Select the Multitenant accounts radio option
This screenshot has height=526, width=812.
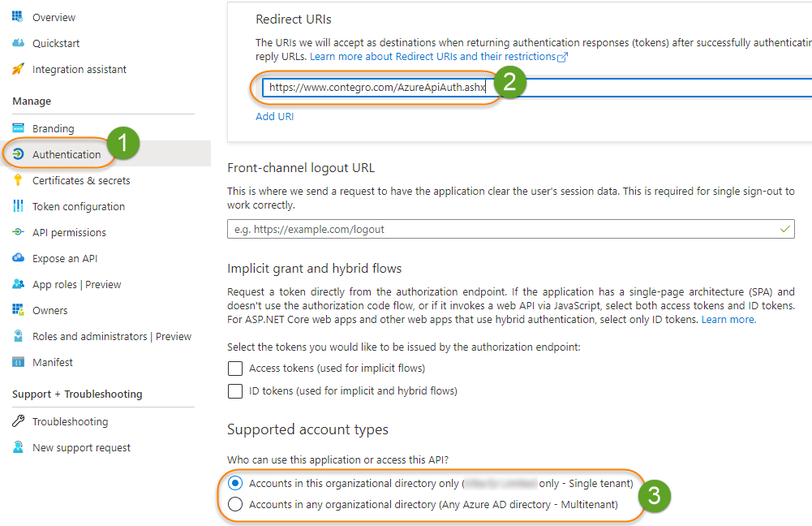pos(235,504)
